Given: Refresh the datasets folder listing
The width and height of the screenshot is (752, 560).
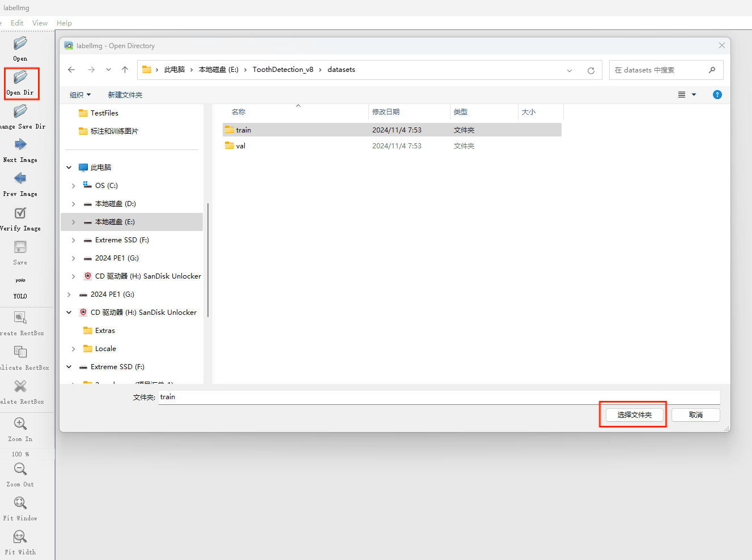Looking at the screenshot, I should [591, 70].
